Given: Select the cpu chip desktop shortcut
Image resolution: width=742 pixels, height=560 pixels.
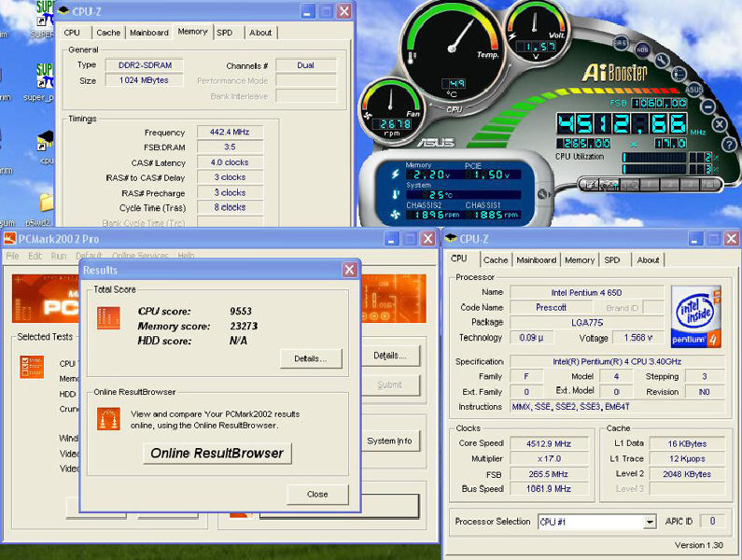Looking at the screenshot, I should pos(46,139).
